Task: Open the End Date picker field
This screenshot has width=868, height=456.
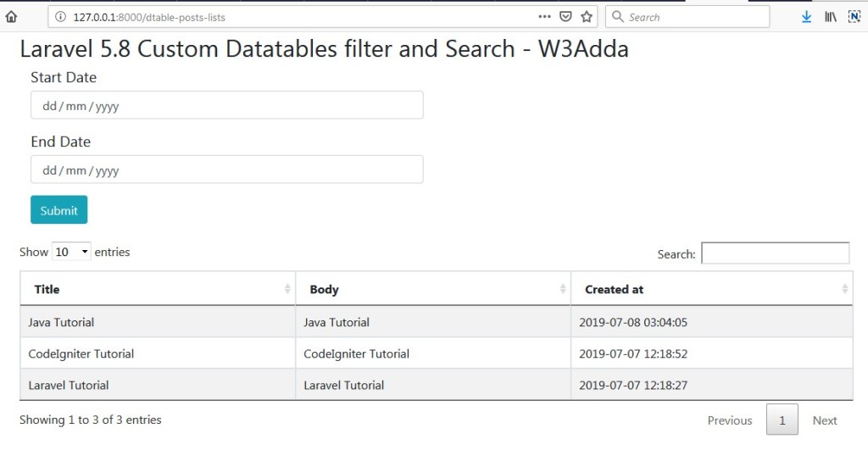Action: (x=226, y=170)
